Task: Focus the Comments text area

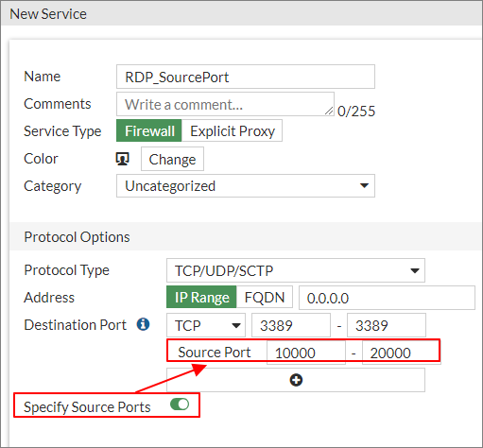Action: (225, 104)
